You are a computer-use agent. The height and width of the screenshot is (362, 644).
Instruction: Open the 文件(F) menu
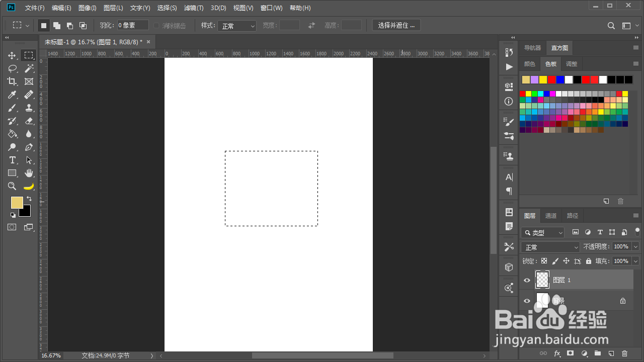(x=35, y=8)
